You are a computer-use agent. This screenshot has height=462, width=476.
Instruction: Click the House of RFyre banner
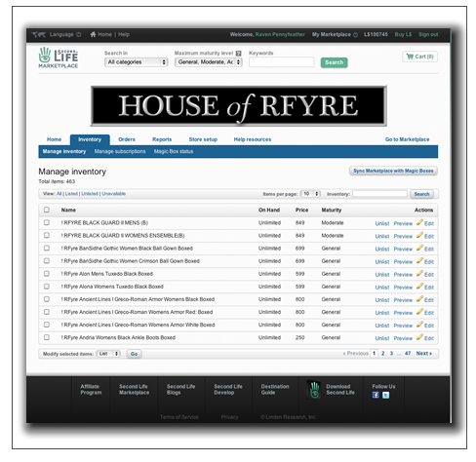pyautogui.click(x=239, y=106)
